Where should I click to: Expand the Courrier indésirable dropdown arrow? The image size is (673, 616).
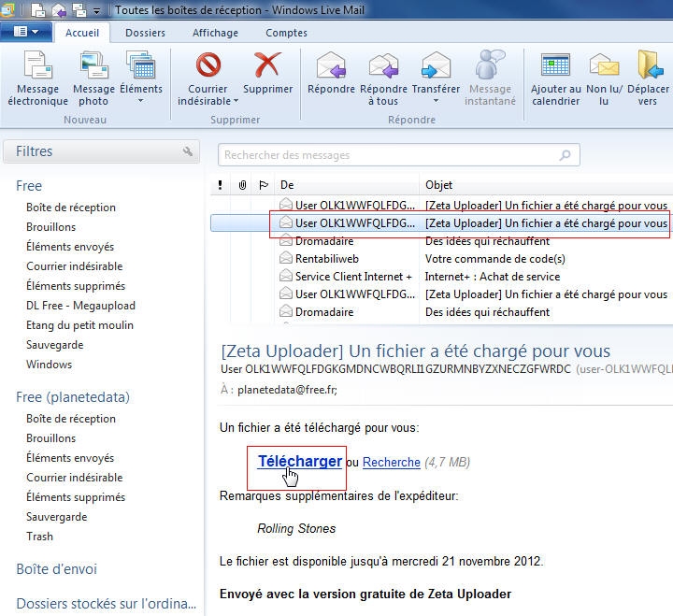point(236,101)
